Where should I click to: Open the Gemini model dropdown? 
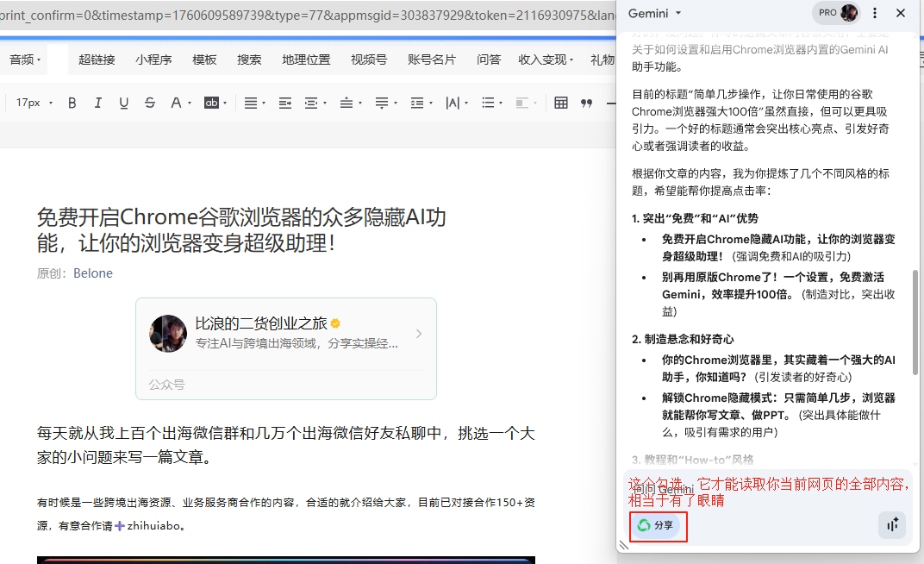[x=655, y=13]
